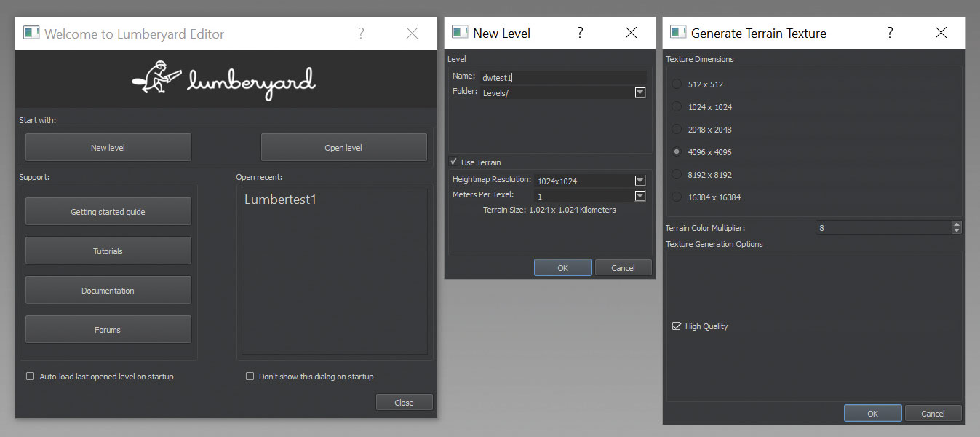
Task: Click window icon of Generate Terrain Texture dialog
Action: (x=677, y=32)
